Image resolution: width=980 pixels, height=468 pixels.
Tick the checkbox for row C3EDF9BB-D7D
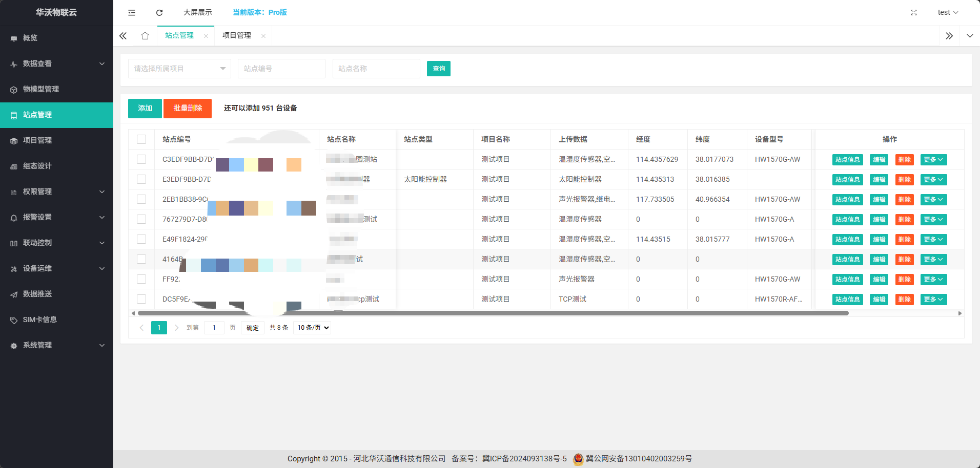[x=141, y=159]
